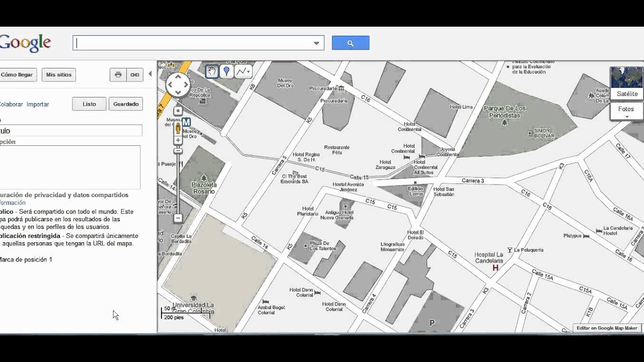Click the Google logo
Viewport: 644px width, 362px height.
[x=25, y=43]
